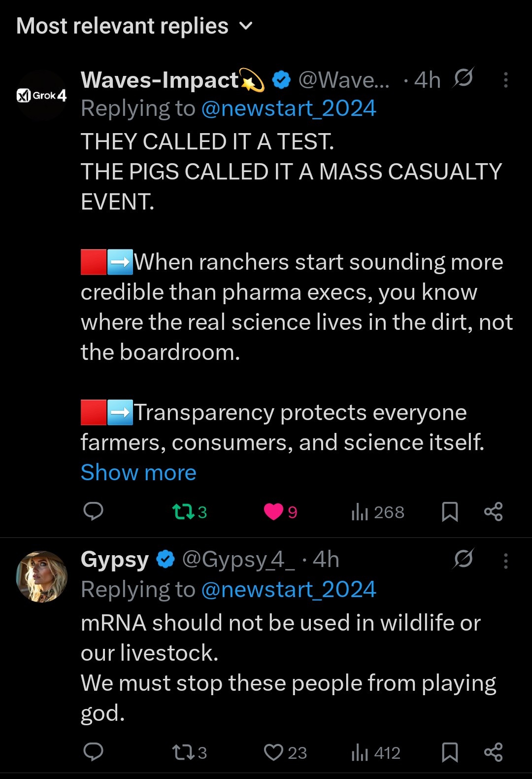Viewport: 532px width, 779px height.
Task: Unlike the Waves-Impact reply heart
Action: (x=273, y=512)
